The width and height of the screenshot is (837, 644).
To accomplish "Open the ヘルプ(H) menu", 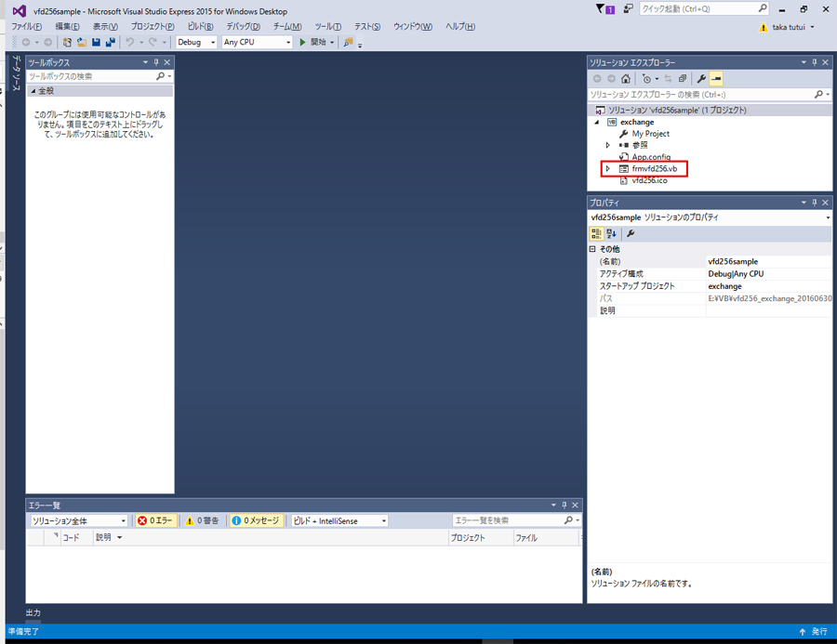I will 460,27.
